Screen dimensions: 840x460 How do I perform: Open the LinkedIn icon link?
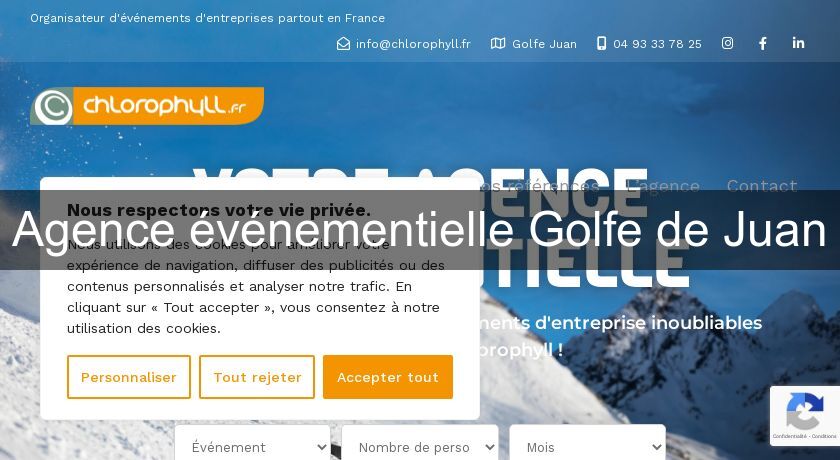click(798, 43)
